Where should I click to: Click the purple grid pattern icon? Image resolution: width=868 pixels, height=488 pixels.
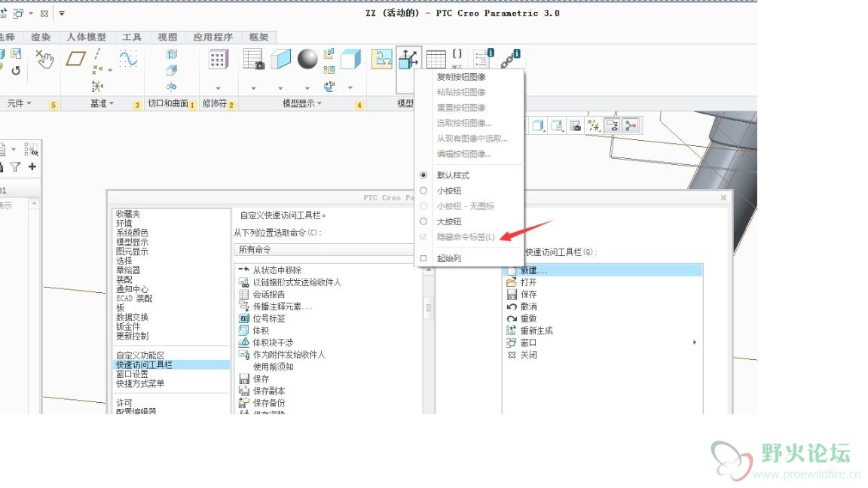218,59
